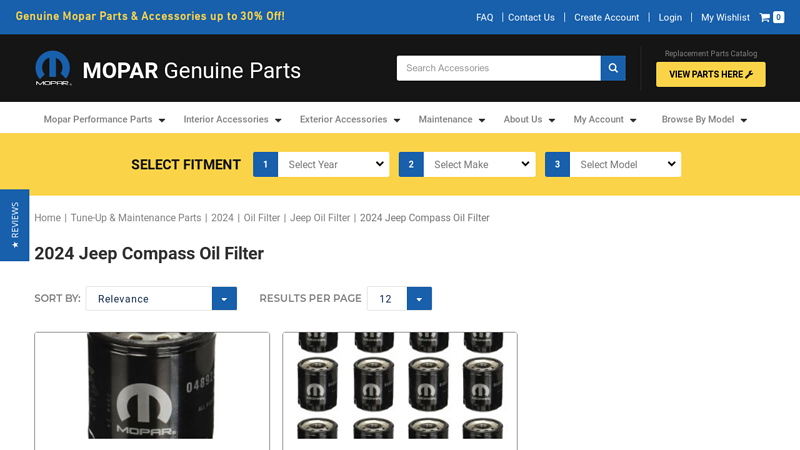Click the search magnifier button

click(x=613, y=68)
